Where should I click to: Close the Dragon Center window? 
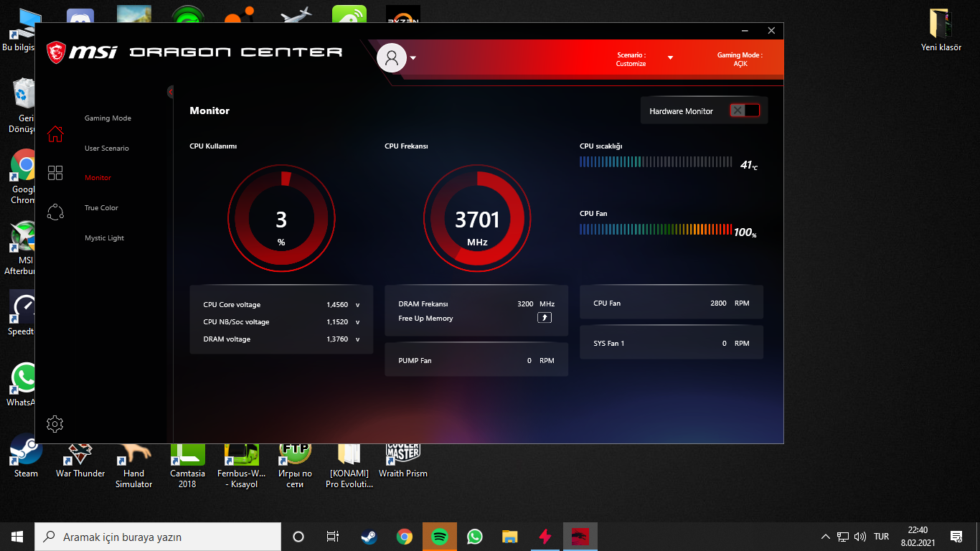pos(771,31)
